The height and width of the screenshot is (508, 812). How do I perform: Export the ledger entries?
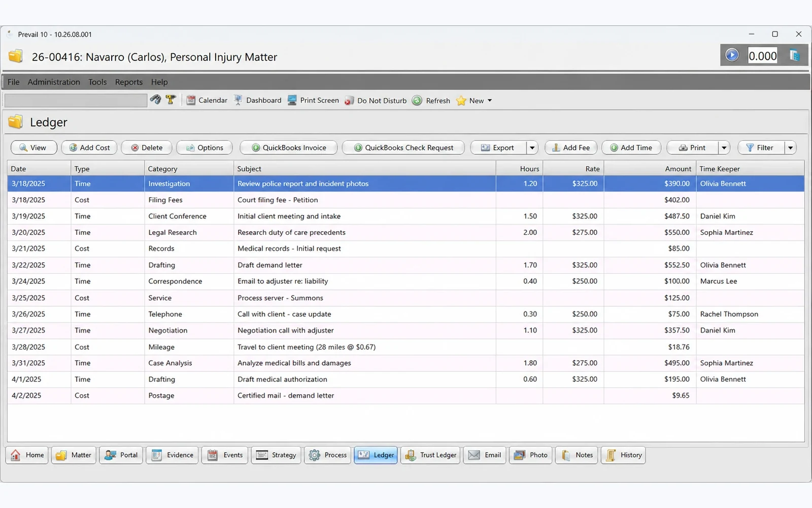pyautogui.click(x=498, y=147)
